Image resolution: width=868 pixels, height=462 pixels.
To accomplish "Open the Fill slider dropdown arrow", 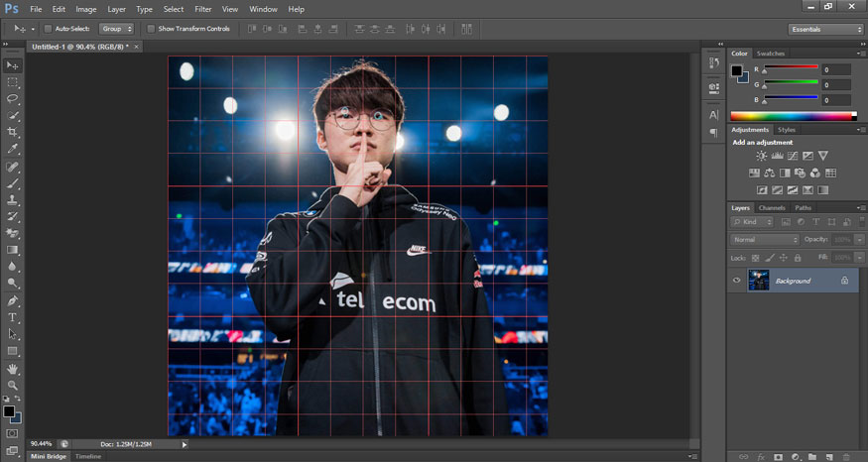I will [x=859, y=258].
